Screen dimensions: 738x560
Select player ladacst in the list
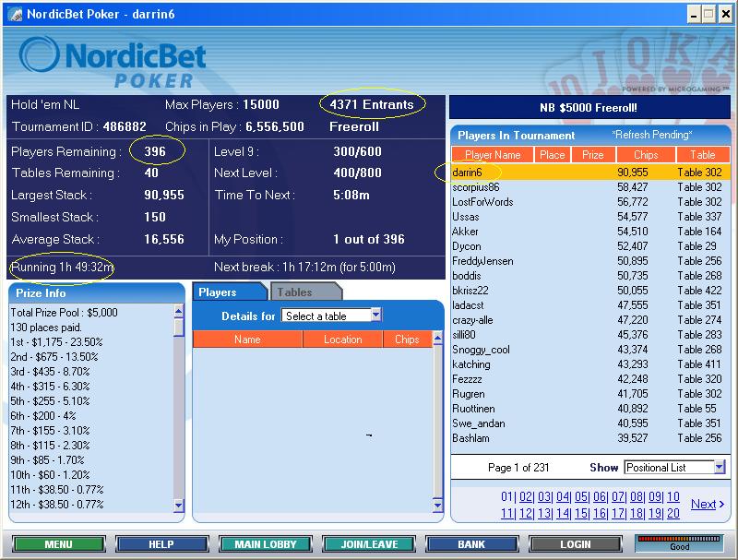click(590, 305)
